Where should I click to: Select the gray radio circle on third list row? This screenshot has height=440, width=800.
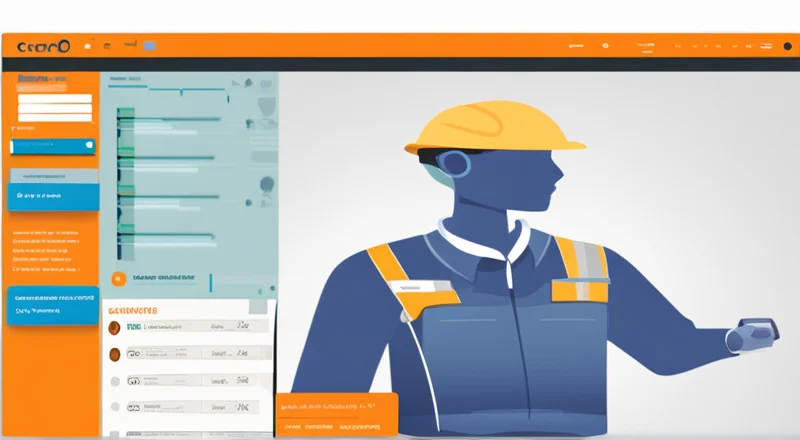113,381
